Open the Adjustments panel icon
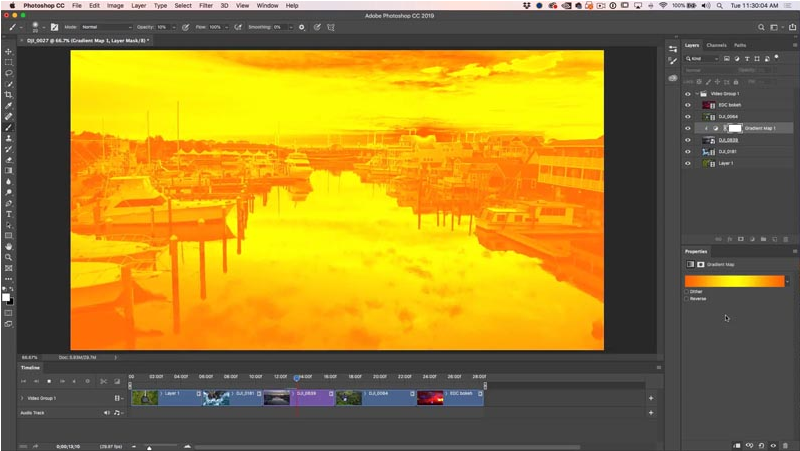Image resolution: width=800 pixels, height=451 pixels. tap(673, 49)
